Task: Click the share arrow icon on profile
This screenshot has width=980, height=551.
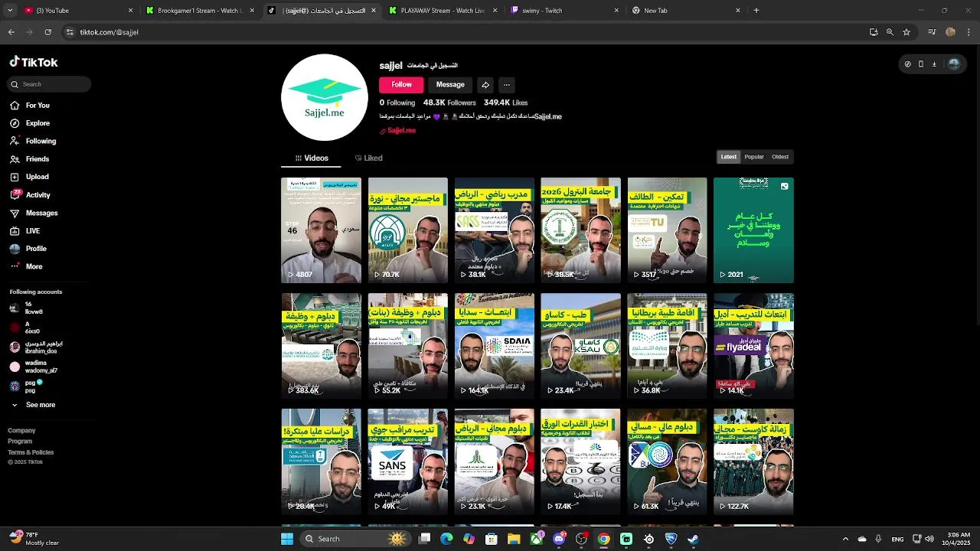Action: tap(485, 85)
